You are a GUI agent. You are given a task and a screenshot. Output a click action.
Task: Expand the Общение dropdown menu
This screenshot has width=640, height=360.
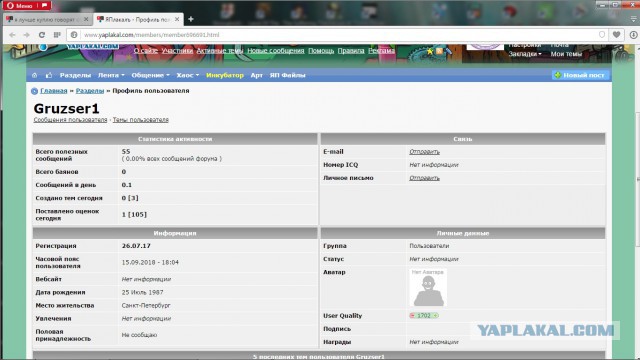tap(150, 75)
